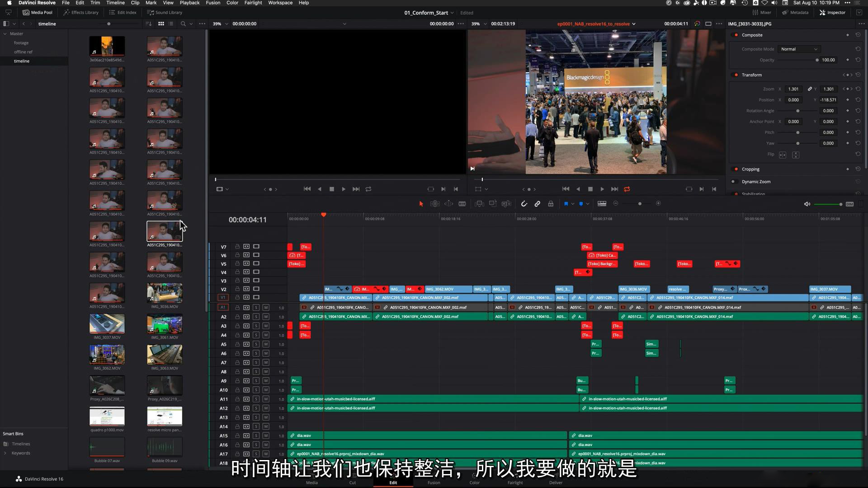
Task: Open the Marker color dropdown arrow
Action: (588, 204)
